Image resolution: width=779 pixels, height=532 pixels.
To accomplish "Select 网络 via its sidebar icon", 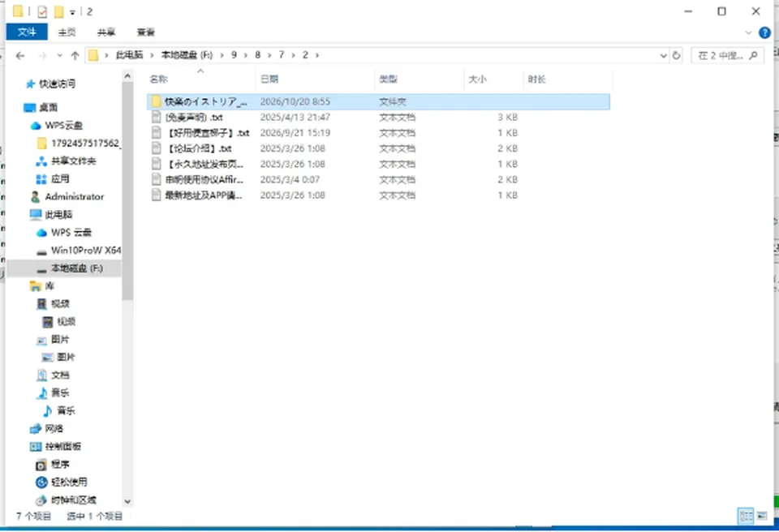I will coord(35,429).
